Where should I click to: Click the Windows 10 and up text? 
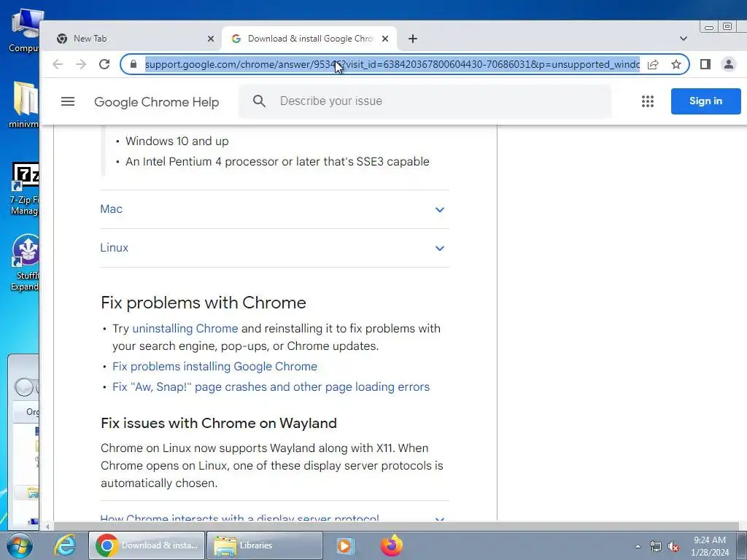tap(177, 141)
